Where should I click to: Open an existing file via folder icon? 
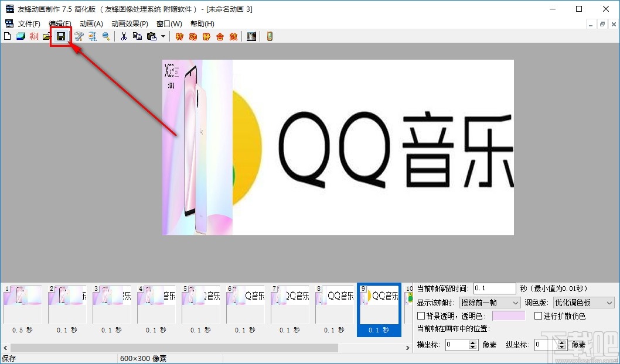click(x=47, y=36)
